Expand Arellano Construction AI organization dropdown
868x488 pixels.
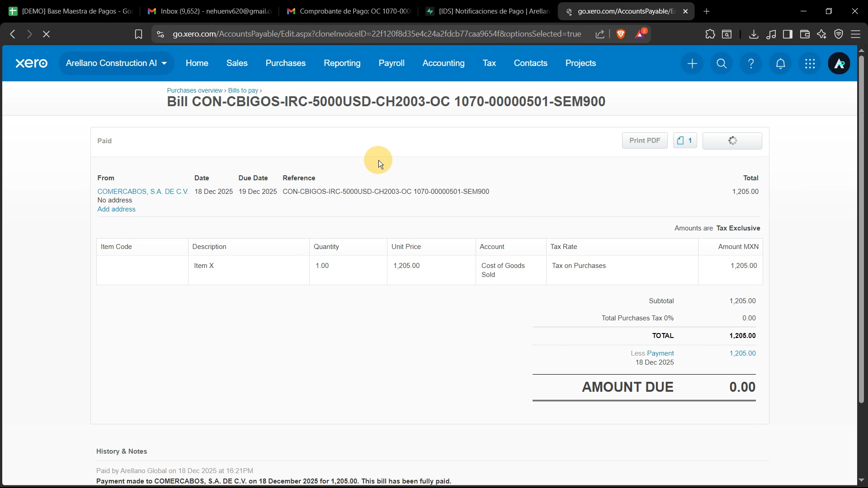[116, 63]
